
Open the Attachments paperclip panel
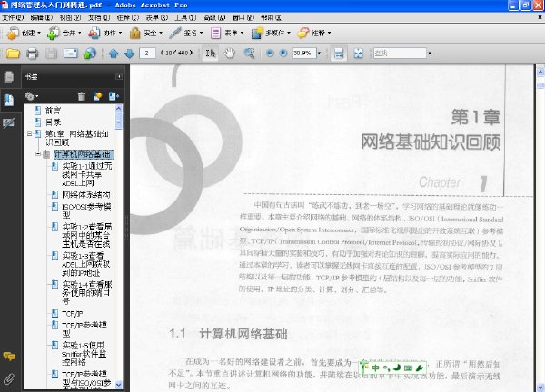click(9, 378)
